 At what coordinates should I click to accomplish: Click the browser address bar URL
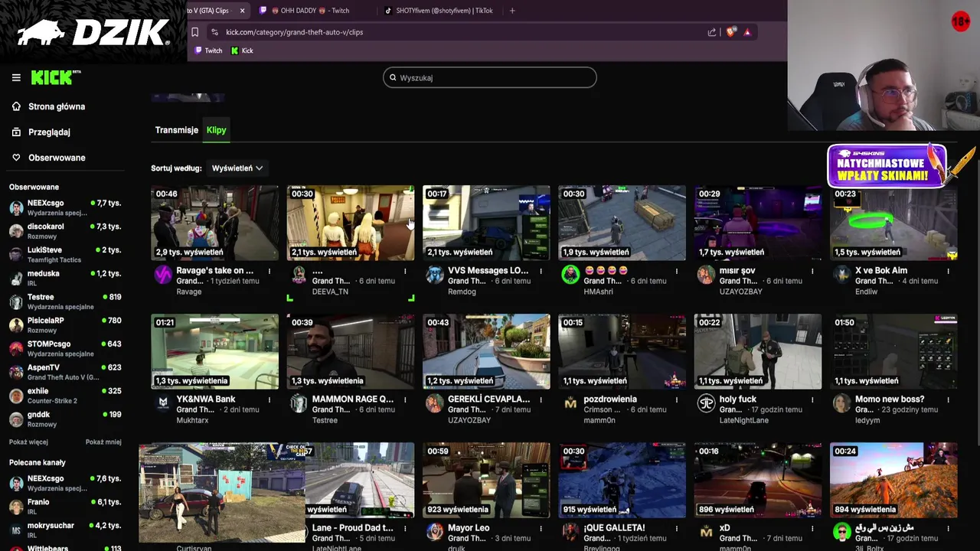[295, 32]
